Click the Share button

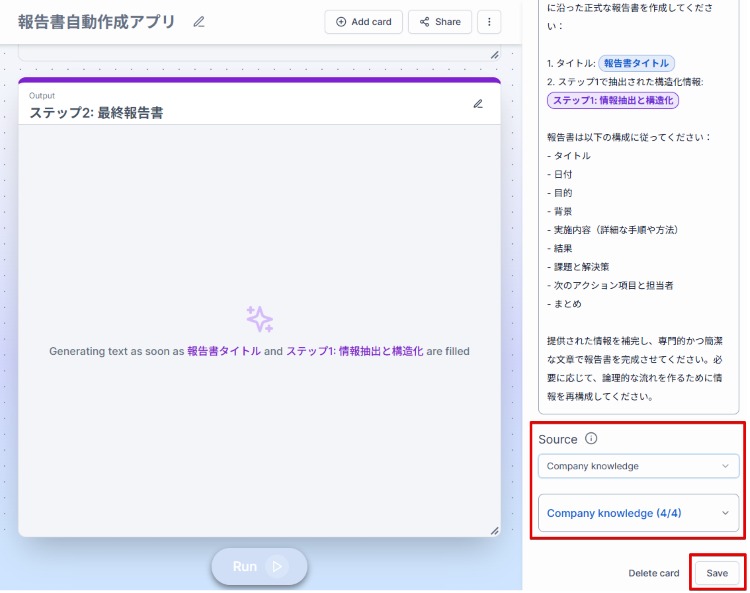[x=440, y=22]
